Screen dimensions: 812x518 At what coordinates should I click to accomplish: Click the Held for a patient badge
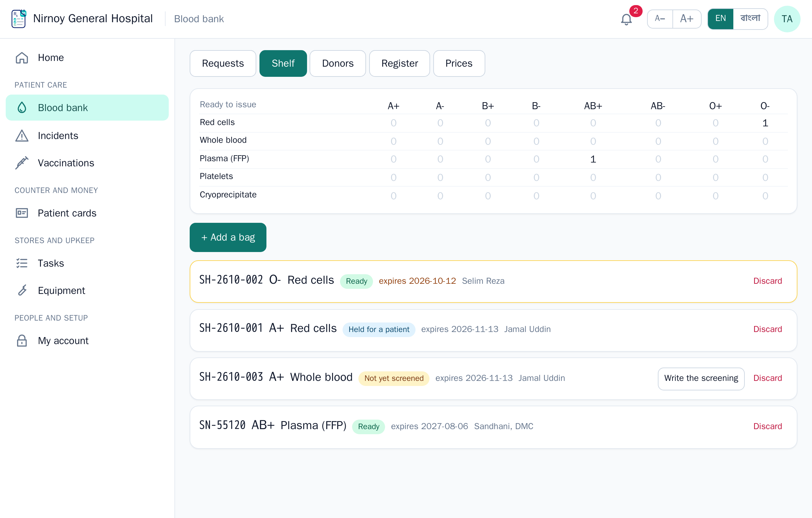point(379,330)
